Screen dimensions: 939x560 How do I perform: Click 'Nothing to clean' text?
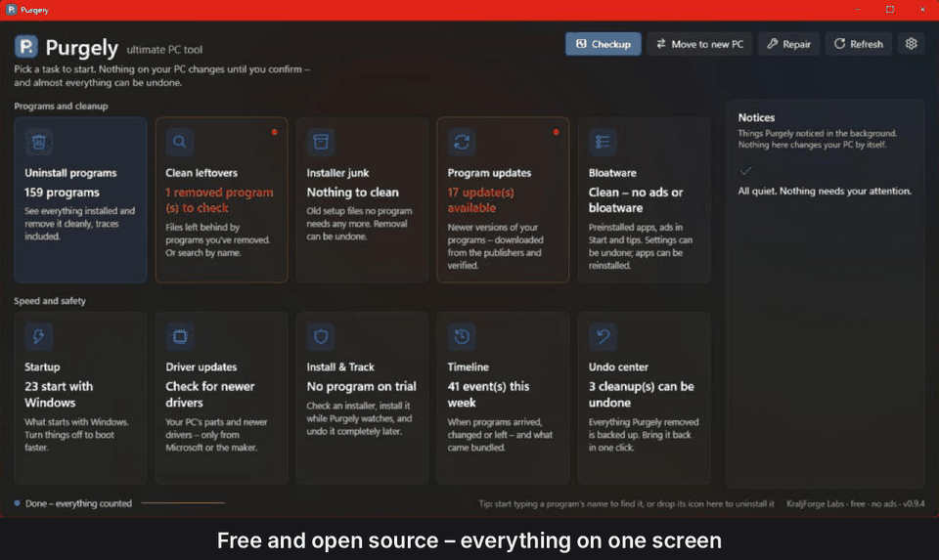point(352,193)
